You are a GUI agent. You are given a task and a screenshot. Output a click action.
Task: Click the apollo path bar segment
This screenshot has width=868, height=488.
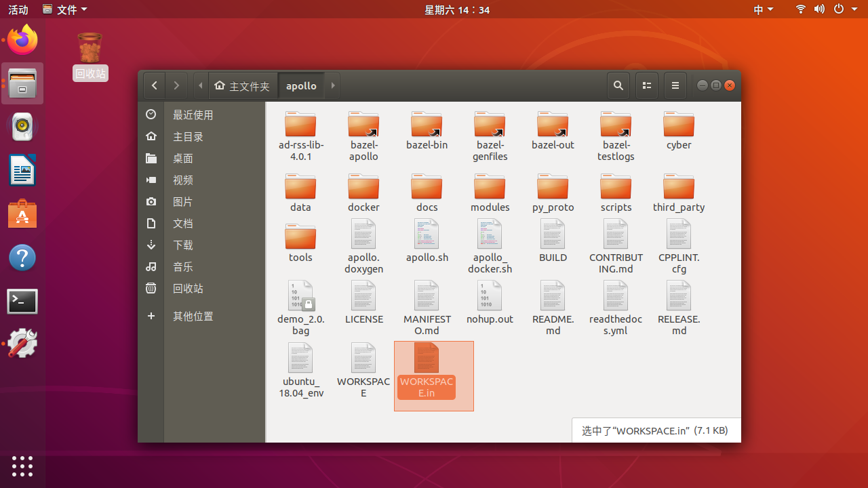click(301, 86)
